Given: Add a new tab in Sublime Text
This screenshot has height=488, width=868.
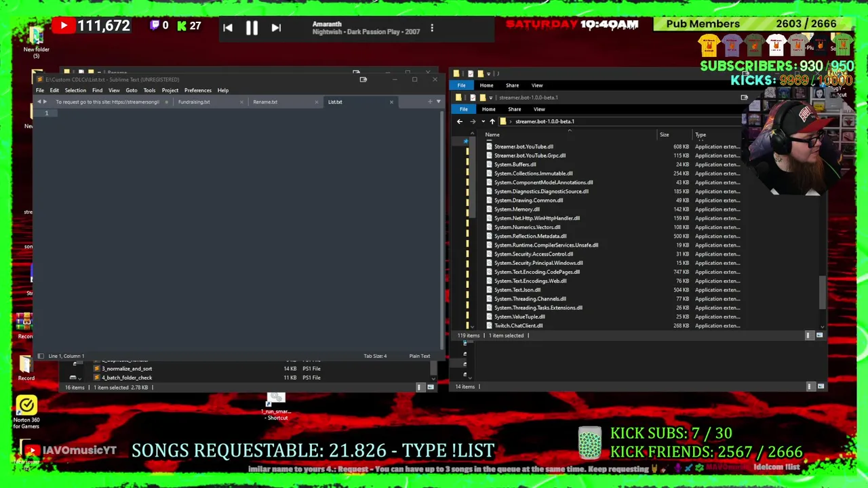Looking at the screenshot, I should coord(429,102).
